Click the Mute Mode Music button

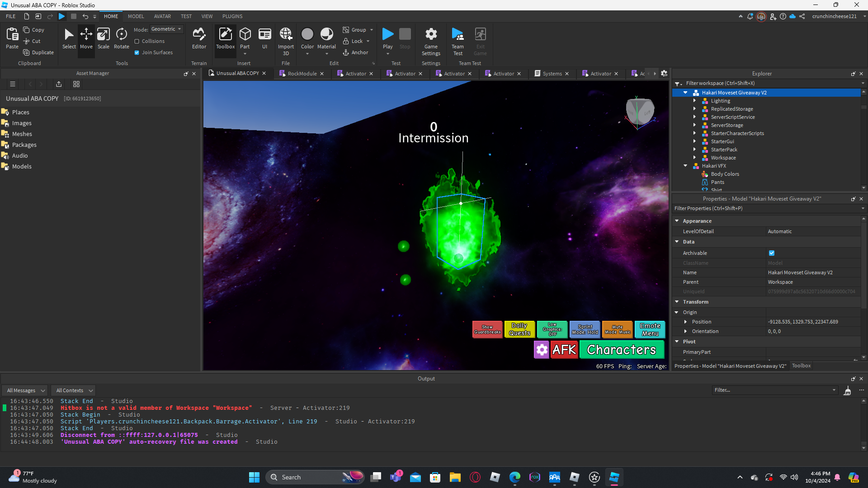tap(618, 329)
